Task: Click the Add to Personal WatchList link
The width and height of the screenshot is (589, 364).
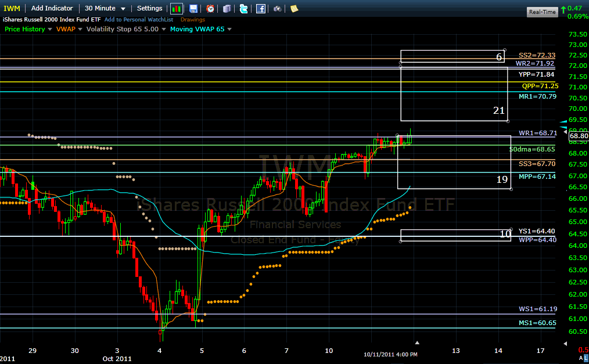Action: click(139, 20)
